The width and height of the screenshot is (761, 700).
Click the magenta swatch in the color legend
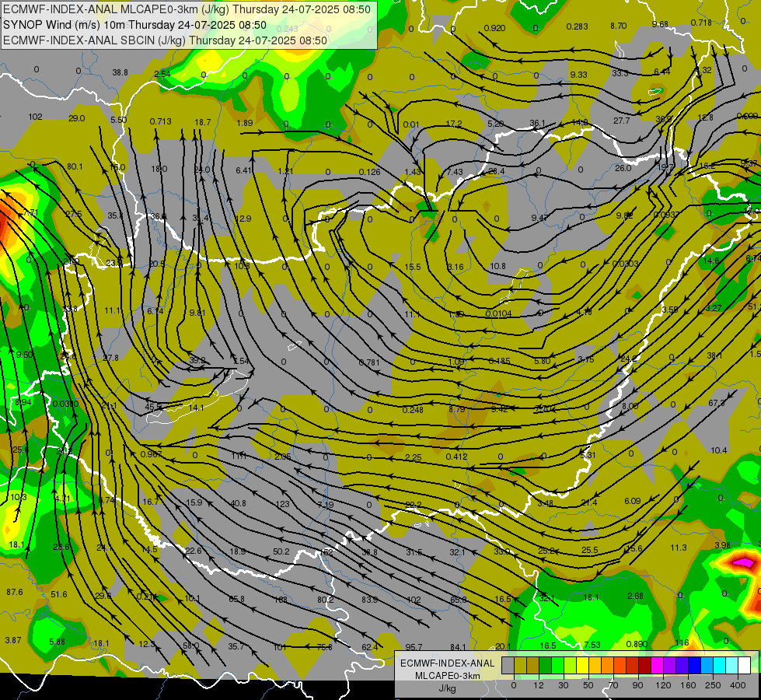pyautogui.click(x=658, y=665)
